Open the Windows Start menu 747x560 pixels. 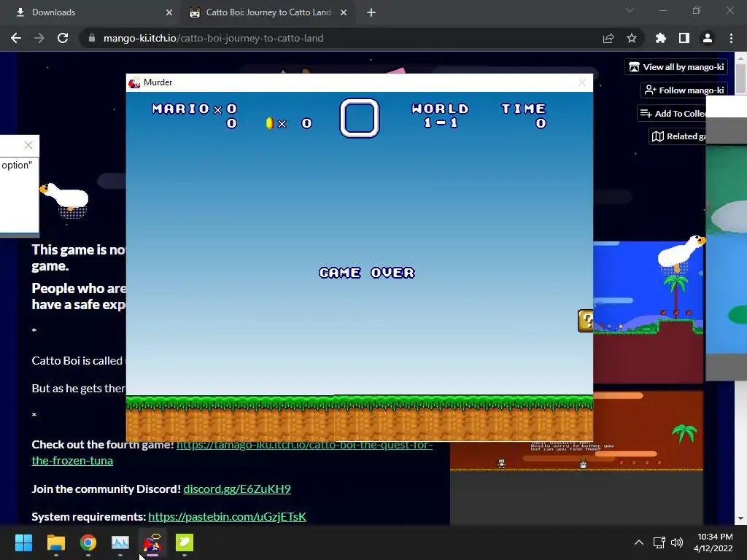click(x=23, y=542)
